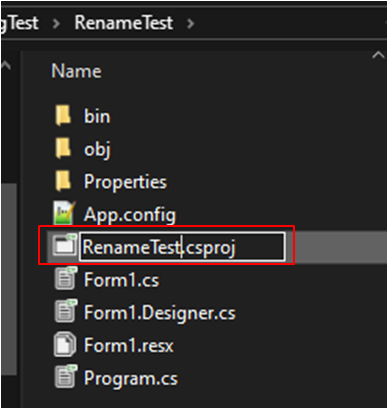Viewport: 388px width, 409px height.
Task: Click inside the RenameTest.csproj rename field
Action: [x=182, y=247]
